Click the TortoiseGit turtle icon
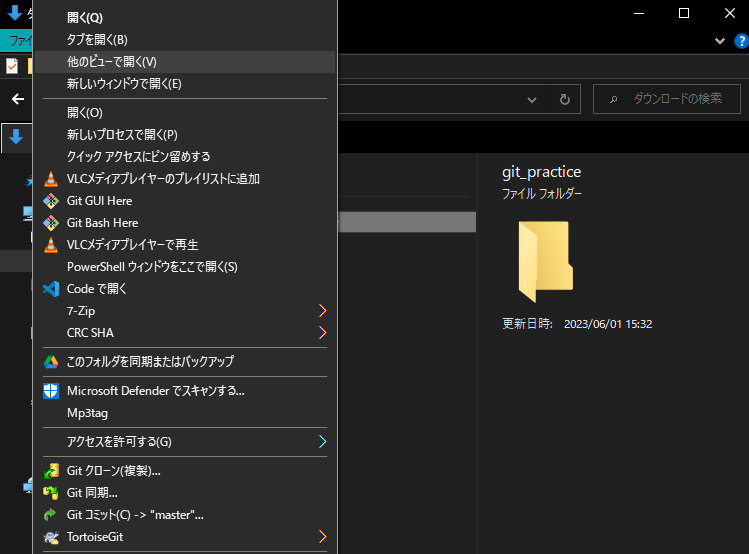Viewport: 749px width, 554px height. (51, 537)
